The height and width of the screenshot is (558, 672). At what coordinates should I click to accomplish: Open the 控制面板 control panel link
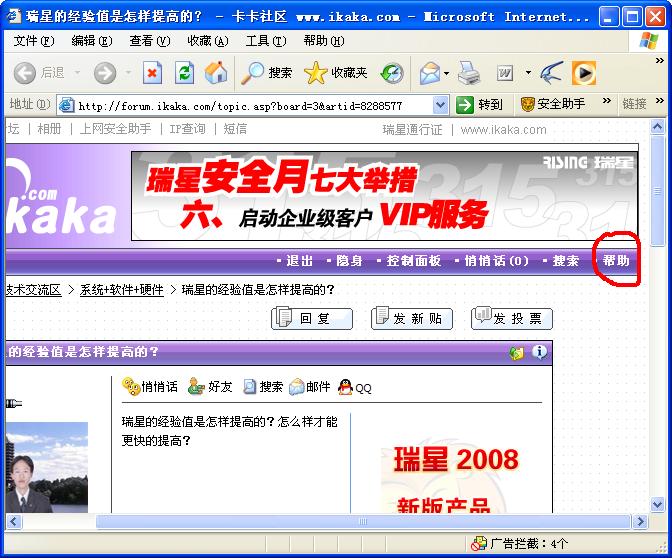coord(414,261)
